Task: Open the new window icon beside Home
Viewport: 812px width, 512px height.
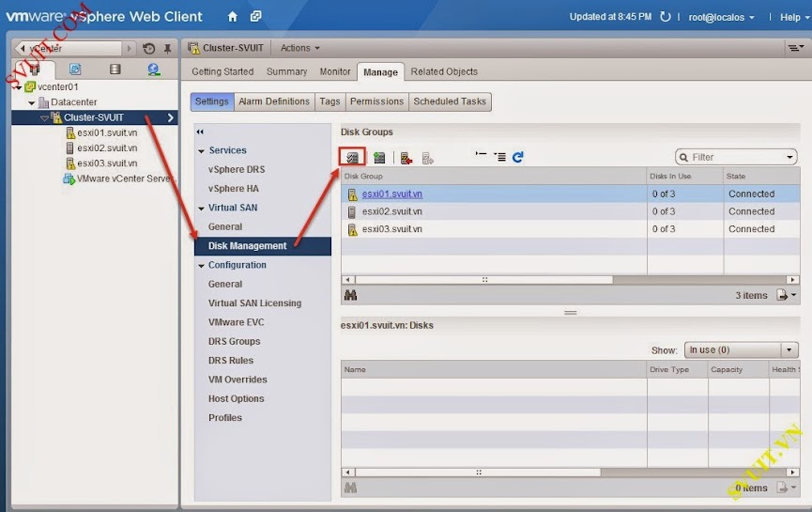Action: coord(256,17)
